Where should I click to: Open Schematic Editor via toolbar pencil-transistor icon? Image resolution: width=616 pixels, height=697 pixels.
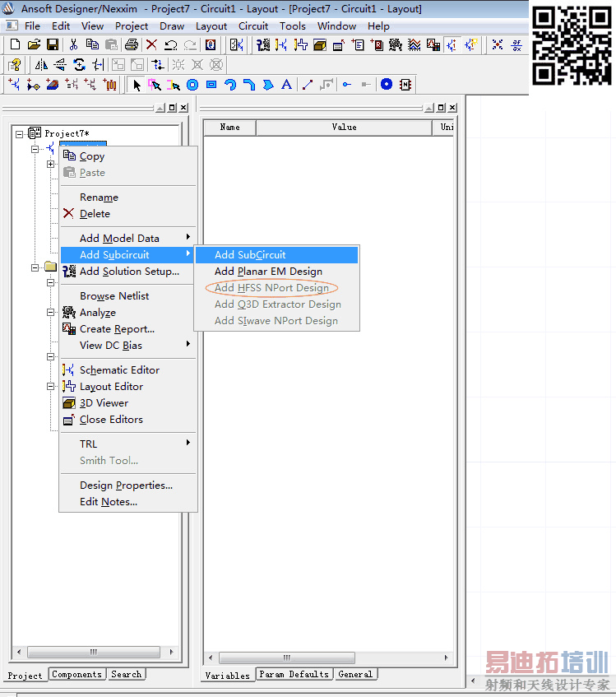tap(281, 44)
